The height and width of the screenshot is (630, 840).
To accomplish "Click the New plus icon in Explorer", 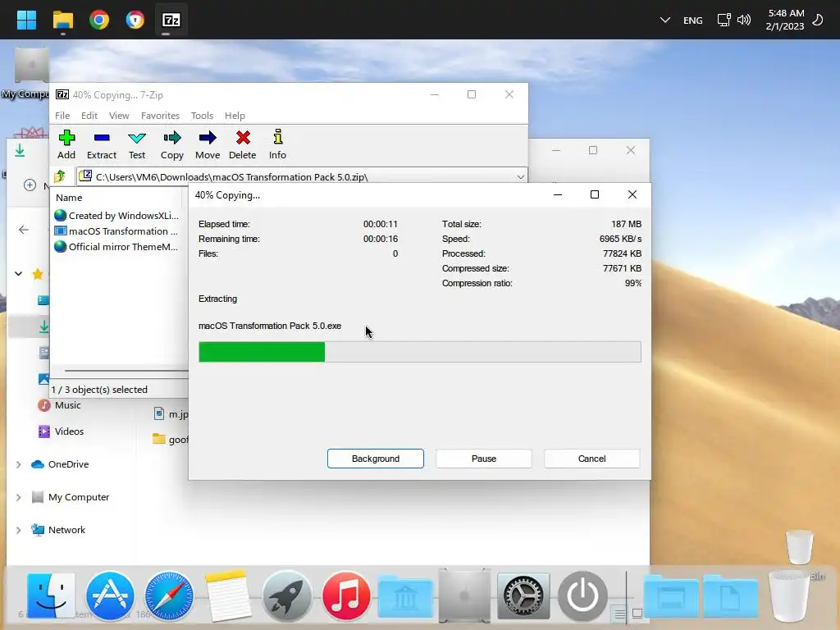I will click(30, 185).
